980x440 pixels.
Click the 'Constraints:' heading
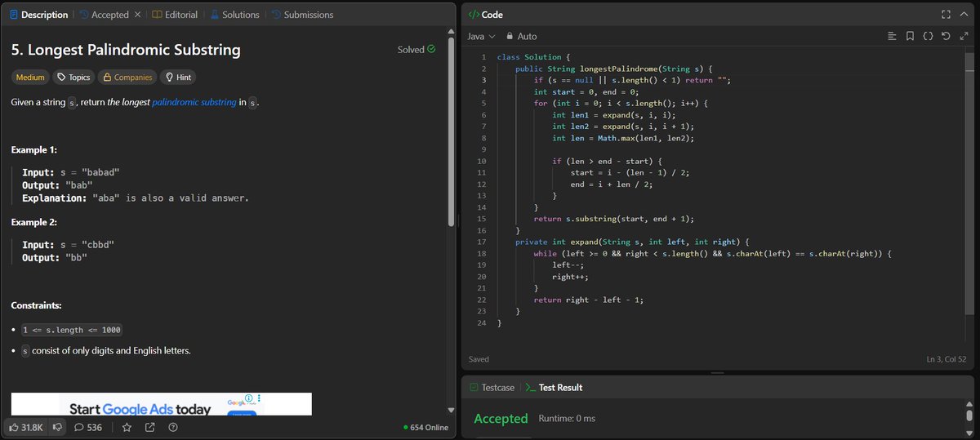(37, 305)
